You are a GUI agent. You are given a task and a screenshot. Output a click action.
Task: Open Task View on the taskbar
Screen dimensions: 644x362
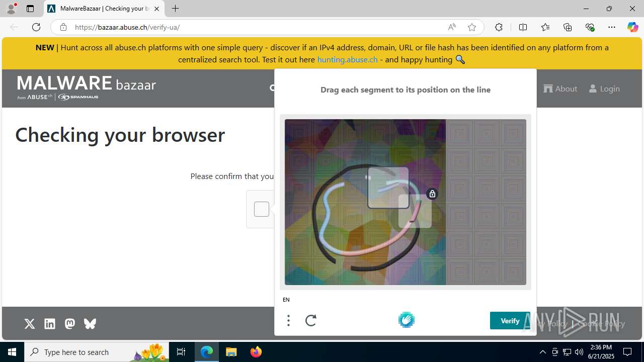pos(181,352)
